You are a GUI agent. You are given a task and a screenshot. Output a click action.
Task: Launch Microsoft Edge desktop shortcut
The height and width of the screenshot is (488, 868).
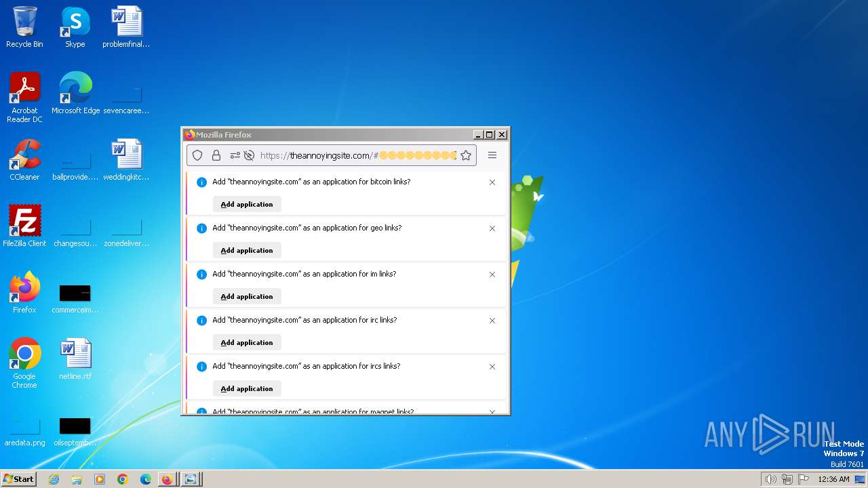tap(75, 93)
